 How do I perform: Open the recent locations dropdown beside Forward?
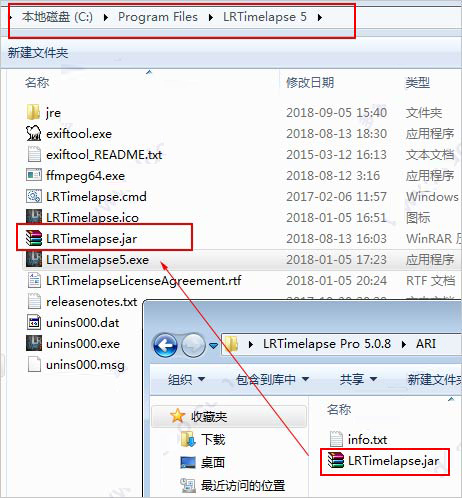pos(213,346)
